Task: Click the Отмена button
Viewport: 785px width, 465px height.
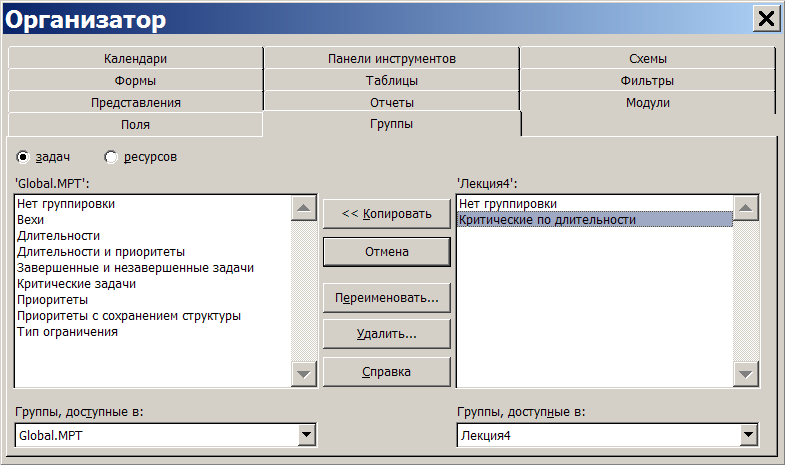Action: (x=386, y=252)
